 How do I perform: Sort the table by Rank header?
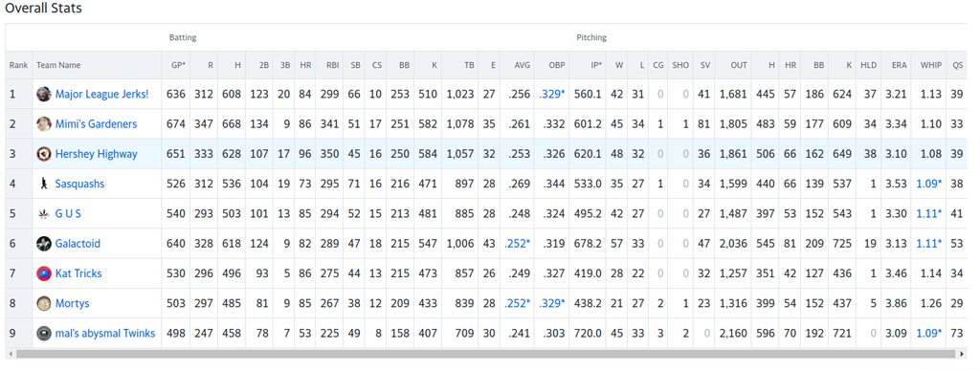coord(18,65)
